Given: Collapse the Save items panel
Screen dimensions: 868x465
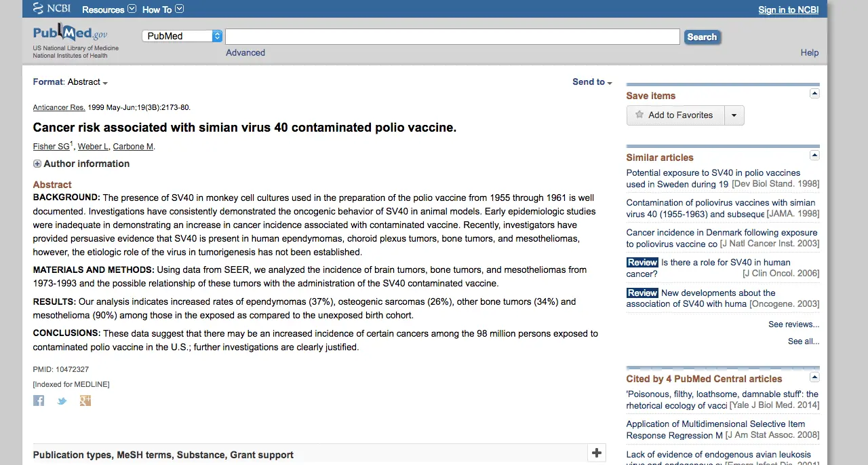Looking at the screenshot, I should 814,94.
